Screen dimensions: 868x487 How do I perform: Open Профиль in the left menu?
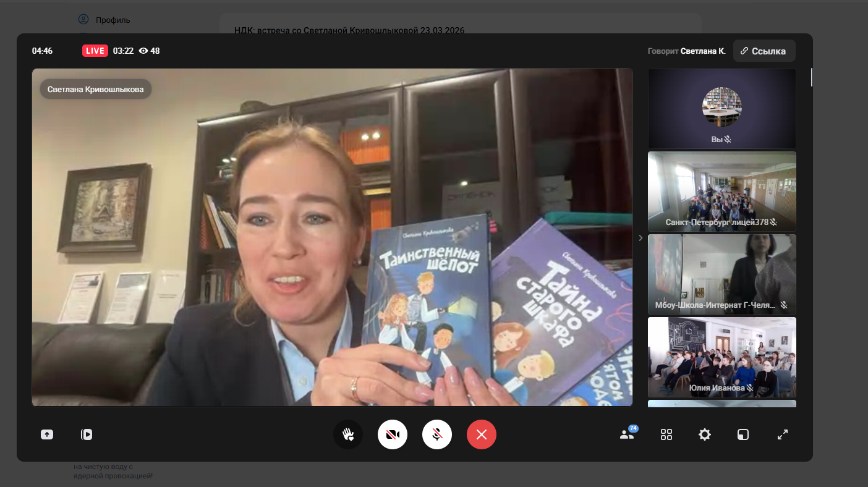point(112,20)
